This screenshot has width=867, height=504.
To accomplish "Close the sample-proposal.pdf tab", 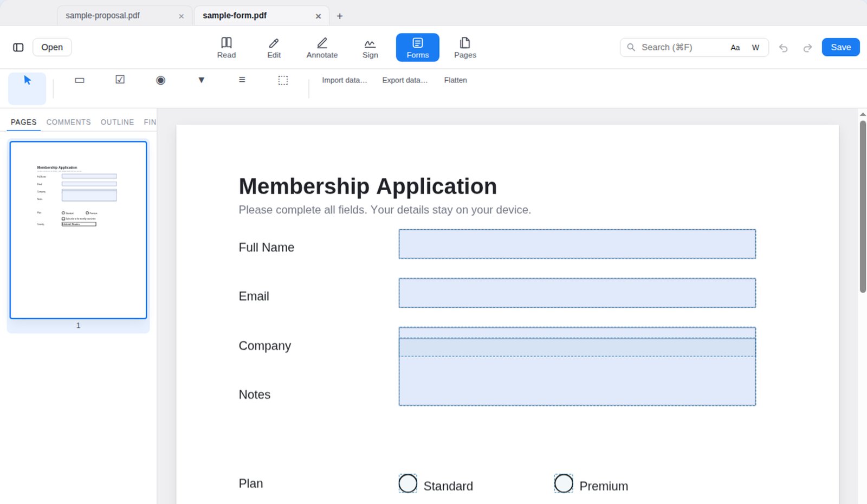I will pos(181,16).
